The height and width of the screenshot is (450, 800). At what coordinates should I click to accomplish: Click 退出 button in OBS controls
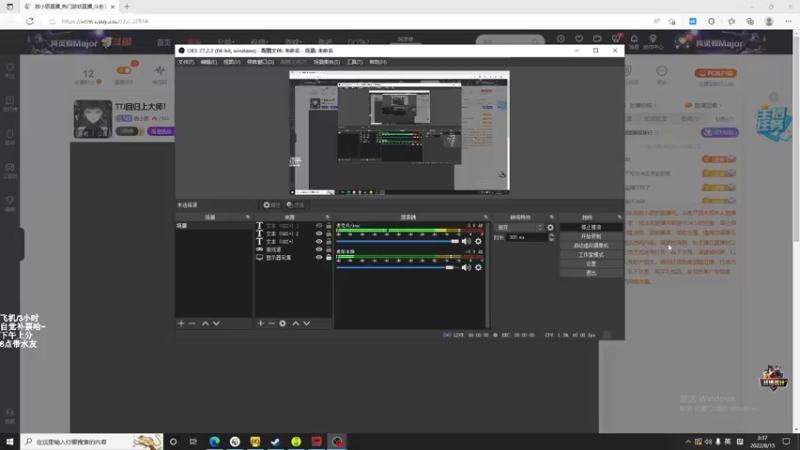point(591,273)
